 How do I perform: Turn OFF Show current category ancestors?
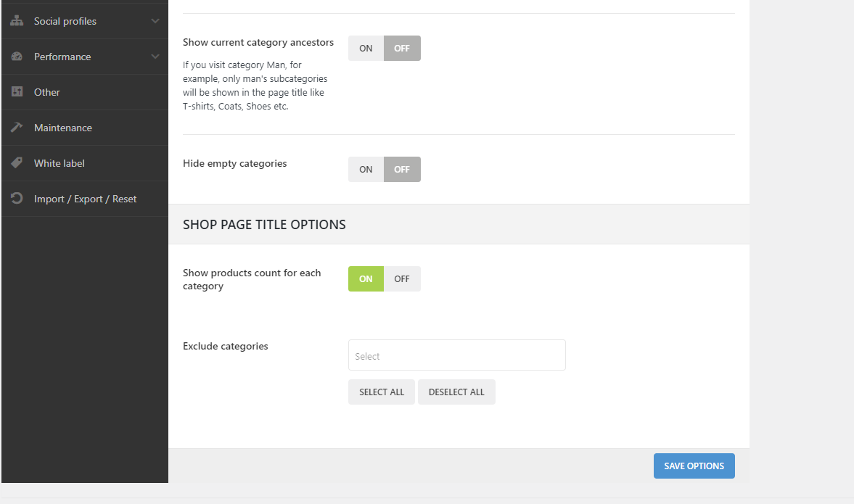click(x=402, y=49)
